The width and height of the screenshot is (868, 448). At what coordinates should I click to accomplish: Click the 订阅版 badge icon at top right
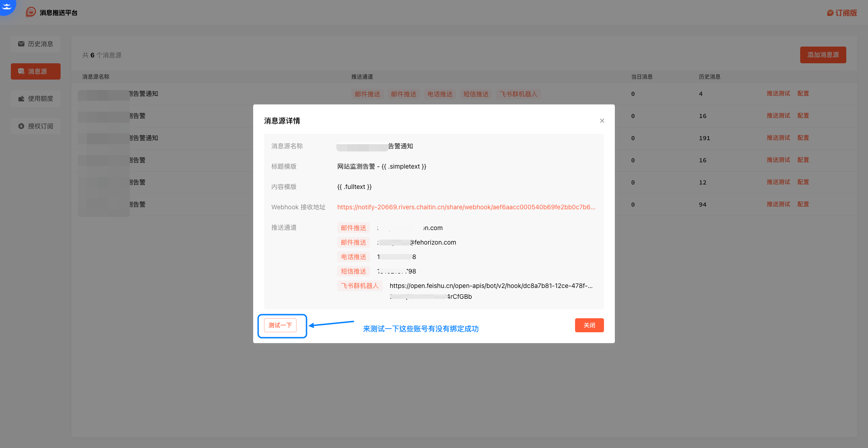click(830, 13)
